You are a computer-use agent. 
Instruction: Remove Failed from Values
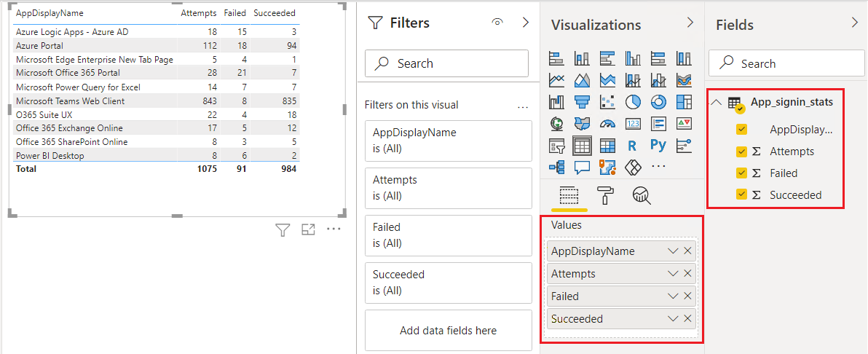tap(687, 296)
